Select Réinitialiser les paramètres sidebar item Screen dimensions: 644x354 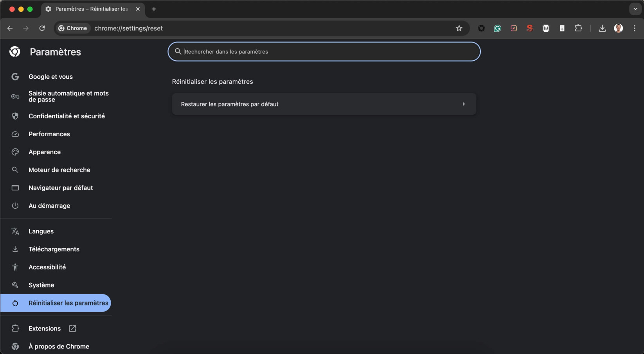56,303
